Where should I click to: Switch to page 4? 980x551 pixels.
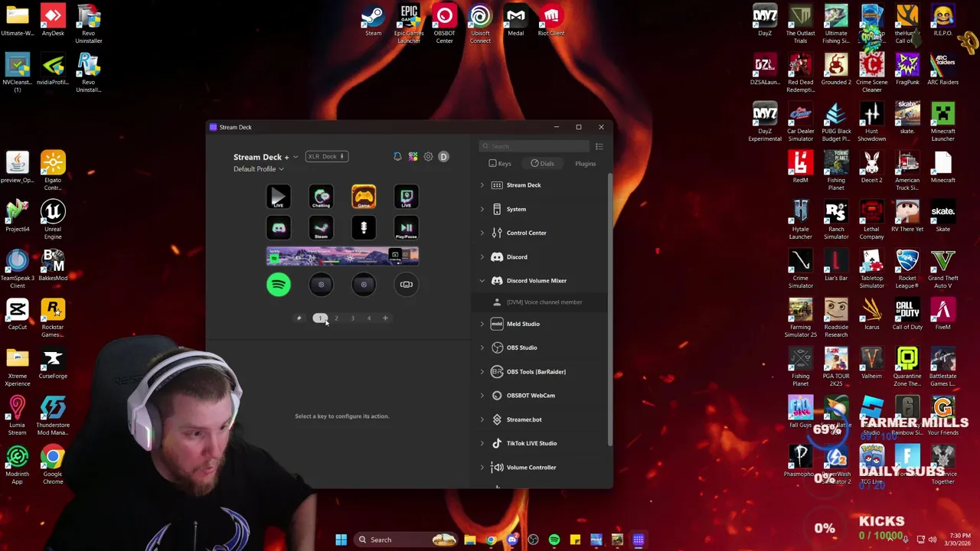pyautogui.click(x=368, y=318)
